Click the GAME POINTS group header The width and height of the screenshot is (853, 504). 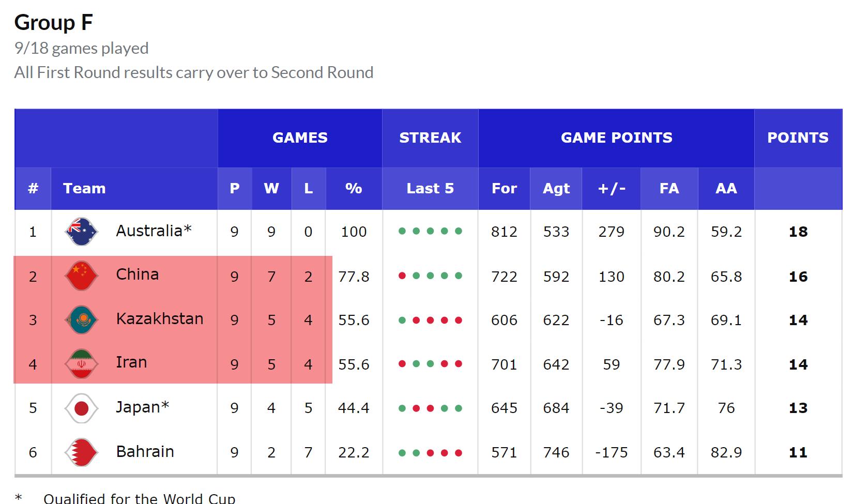tap(616, 138)
